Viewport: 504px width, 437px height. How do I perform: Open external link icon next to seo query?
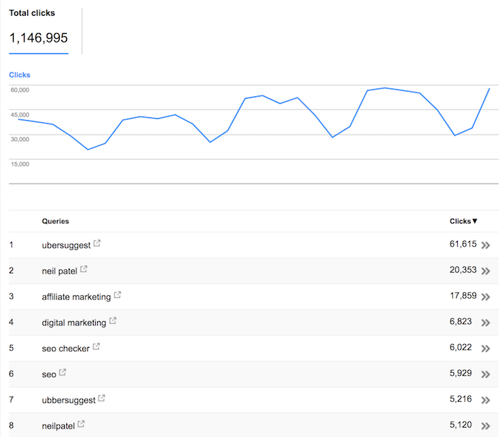click(63, 372)
